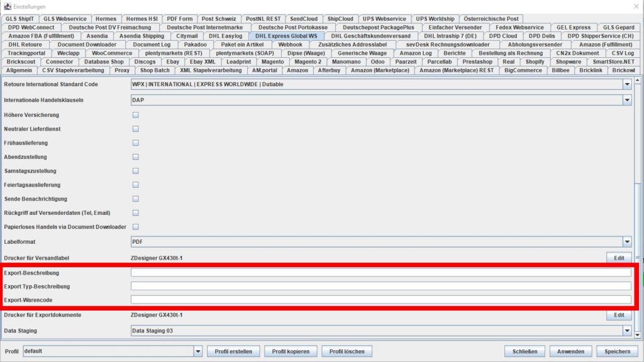
Task: Check Rückgriff auf Versenderdaten checkbox
Action: coord(136,212)
